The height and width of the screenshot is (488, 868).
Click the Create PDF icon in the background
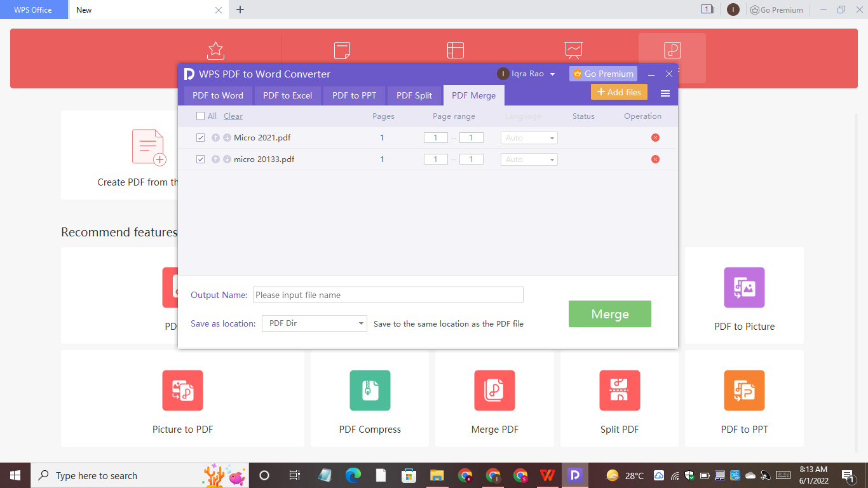tap(149, 147)
